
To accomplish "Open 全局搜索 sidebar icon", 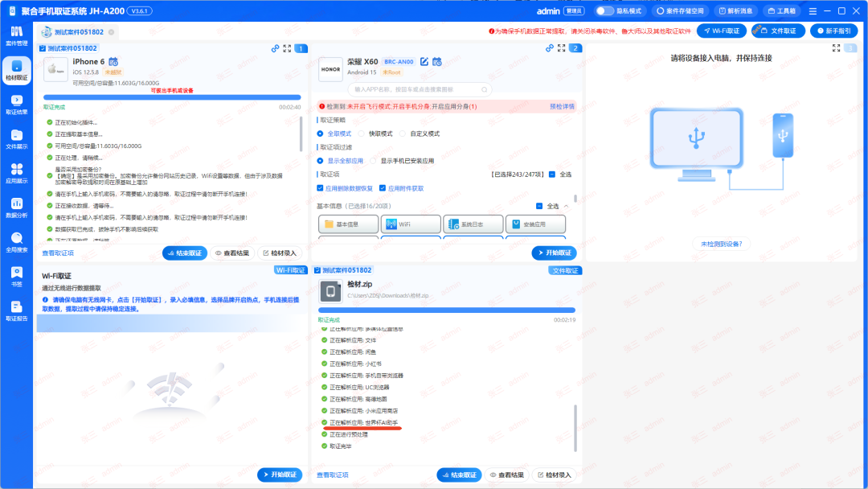I will pos(17,241).
